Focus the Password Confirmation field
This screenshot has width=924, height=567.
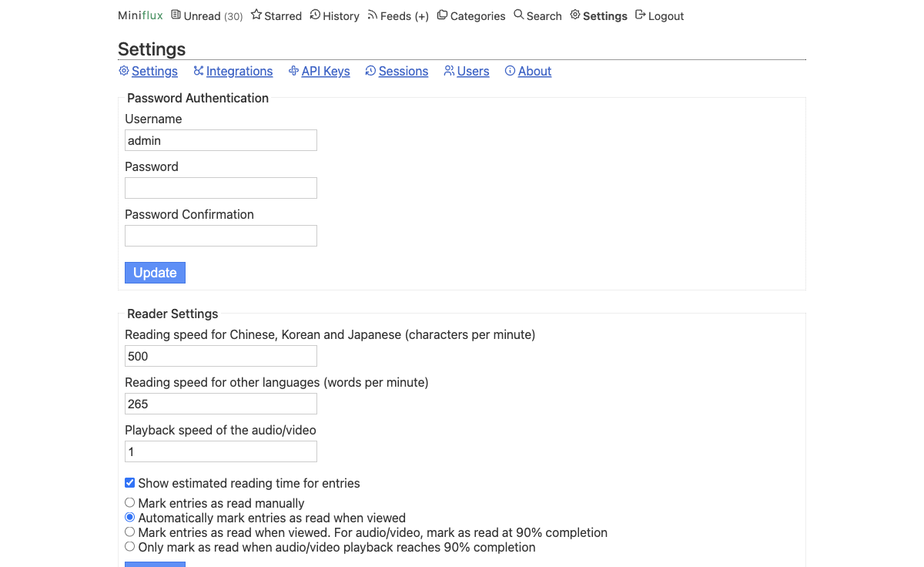pyautogui.click(x=221, y=236)
